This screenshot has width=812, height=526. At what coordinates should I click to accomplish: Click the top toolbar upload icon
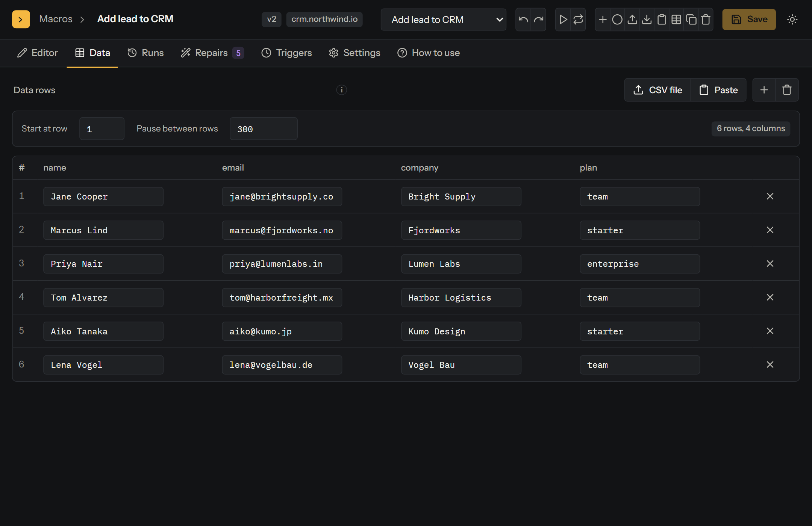(632, 19)
